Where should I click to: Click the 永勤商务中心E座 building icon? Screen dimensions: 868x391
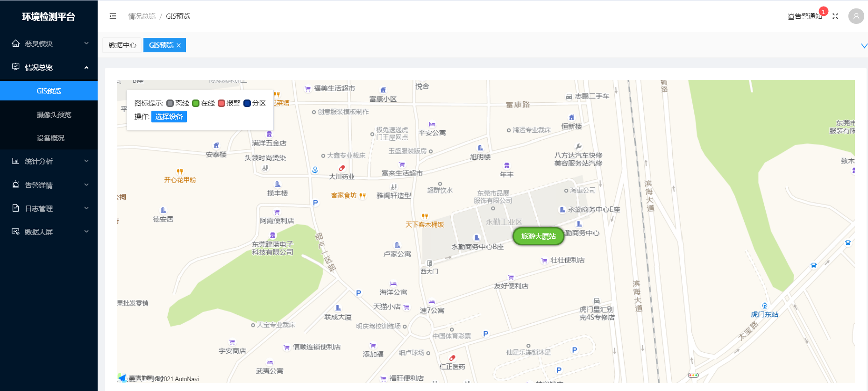click(x=562, y=210)
